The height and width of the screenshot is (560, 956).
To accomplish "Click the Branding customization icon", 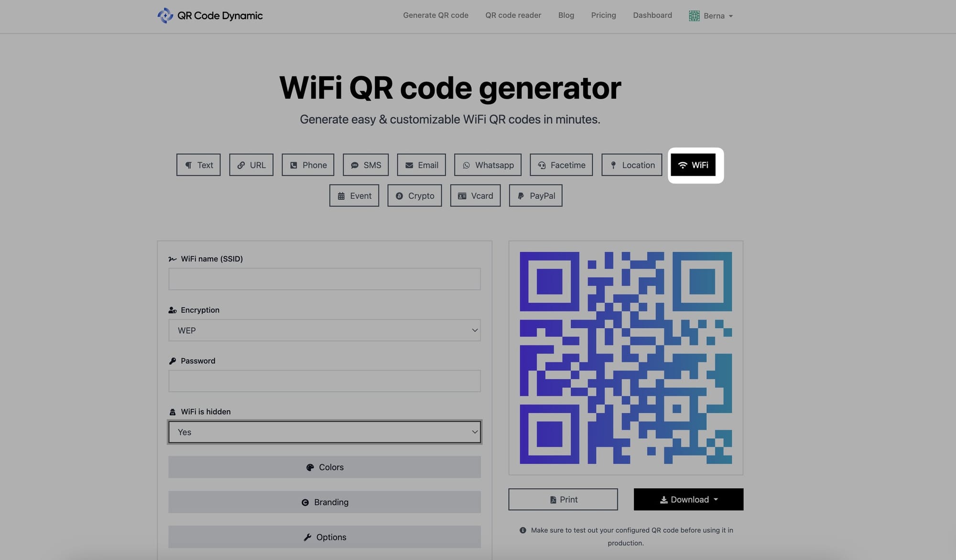I will [304, 502].
